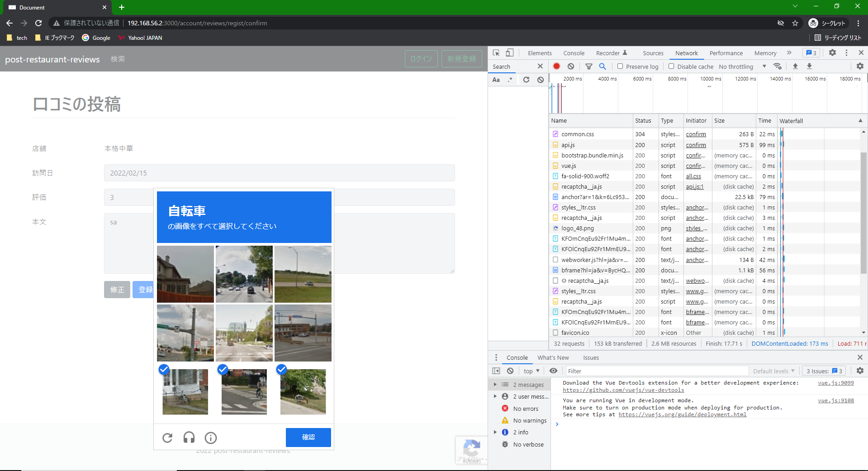868x471 pixels.
Task: Clear the network requests log
Action: [571, 66]
